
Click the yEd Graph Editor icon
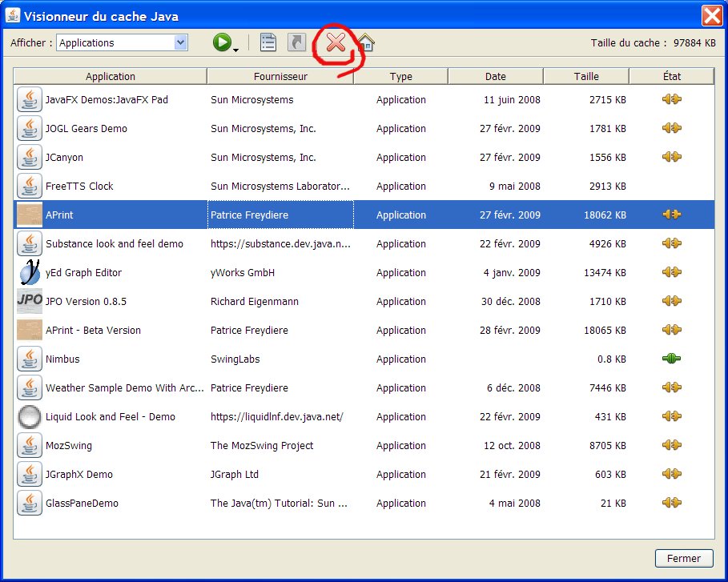(30, 272)
